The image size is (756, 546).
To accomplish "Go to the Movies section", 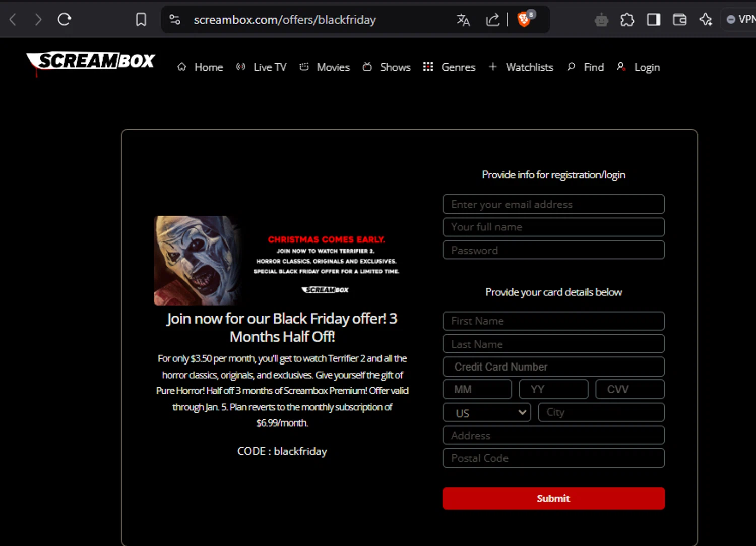I will tap(325, 67).
